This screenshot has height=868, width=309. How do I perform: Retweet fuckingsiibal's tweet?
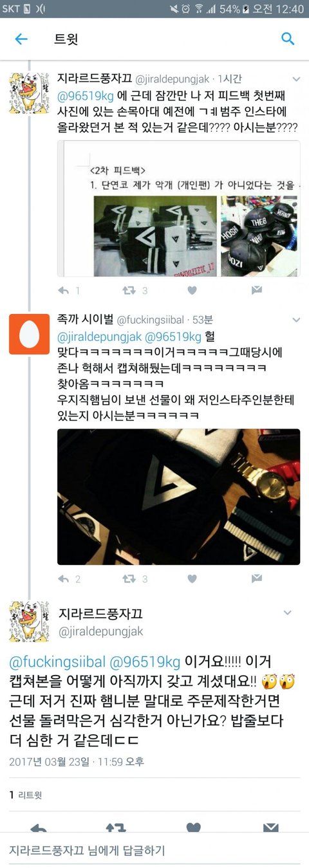[x=129, y=579]
